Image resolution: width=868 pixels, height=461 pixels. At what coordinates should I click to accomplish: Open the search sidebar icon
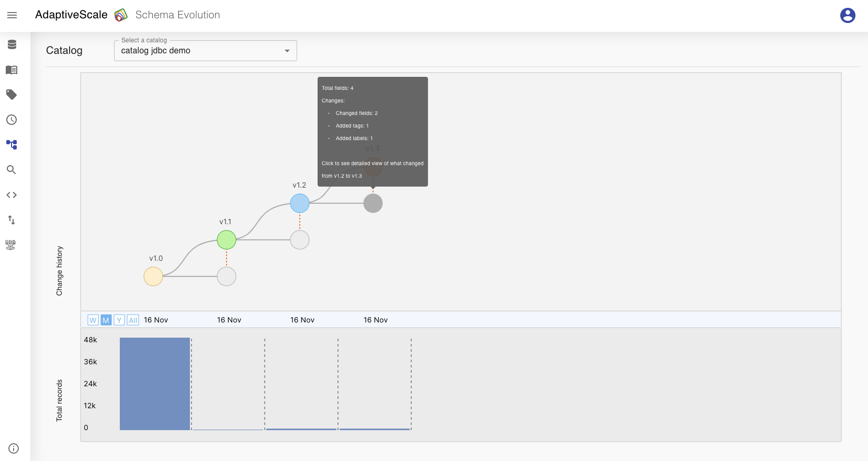12,170
